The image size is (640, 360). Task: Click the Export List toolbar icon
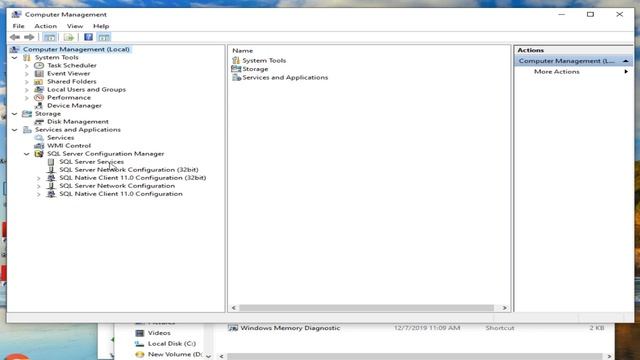69,37
